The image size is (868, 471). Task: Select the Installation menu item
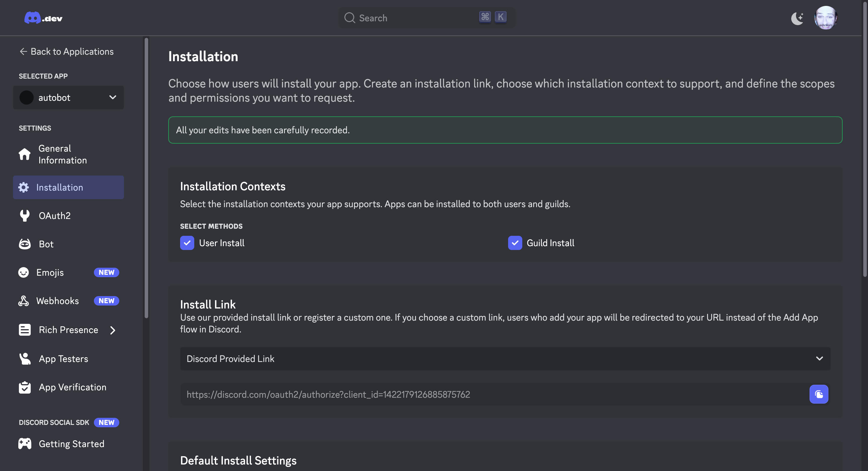[x=68, y=187]
